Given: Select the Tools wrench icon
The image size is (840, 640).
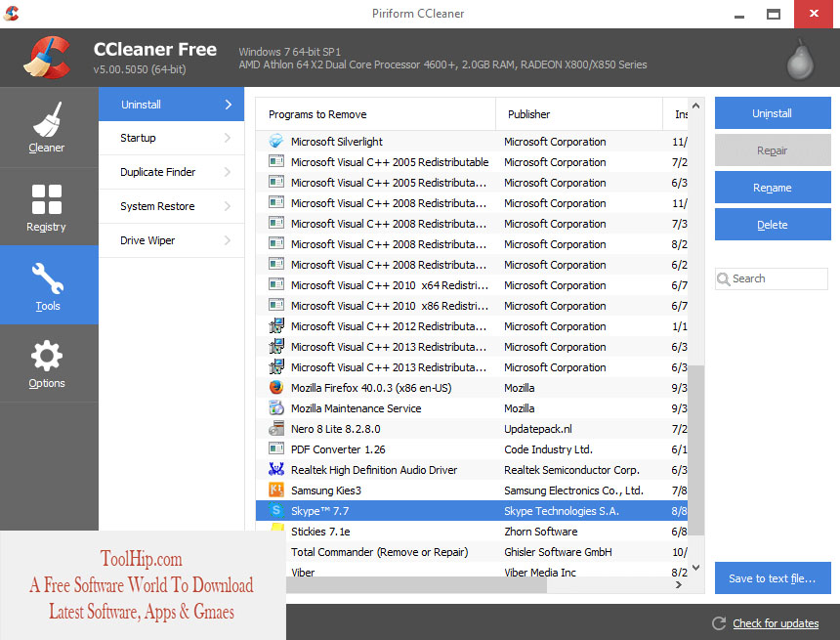Looking at the screenshot, I should (x=48, y=278).
